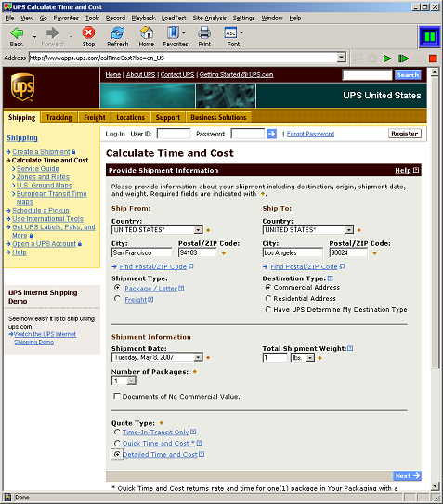Click popup icon after Ship From Find Postal/ZIP Code
Image resolution: width=443 pixels, height=504 pixels.
[190, 266]
